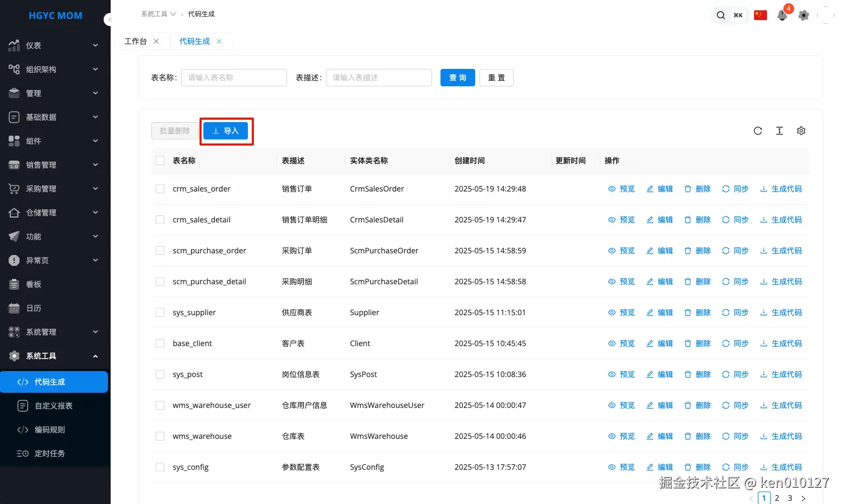Image resolution: width=843 pixels, height=504 pixels.
Task: Open the header settings gear
Action: tap(804, 15)
